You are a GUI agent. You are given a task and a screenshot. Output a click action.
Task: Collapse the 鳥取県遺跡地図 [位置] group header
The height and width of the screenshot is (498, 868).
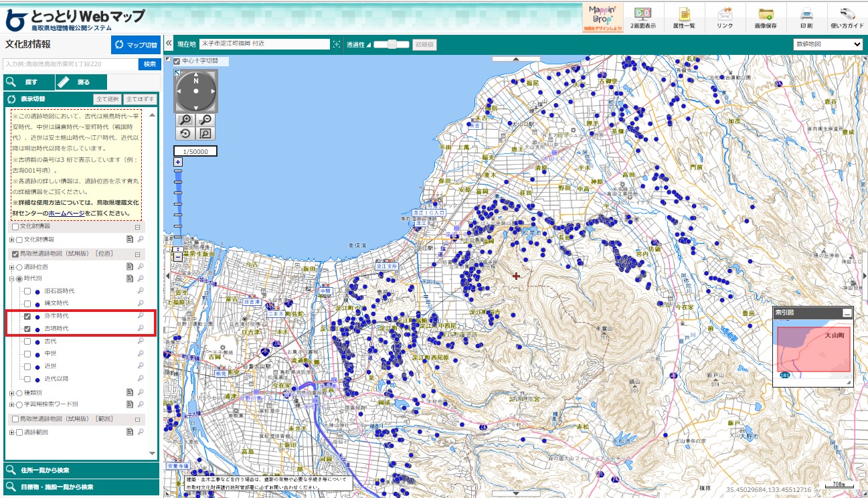pos(138,254)
